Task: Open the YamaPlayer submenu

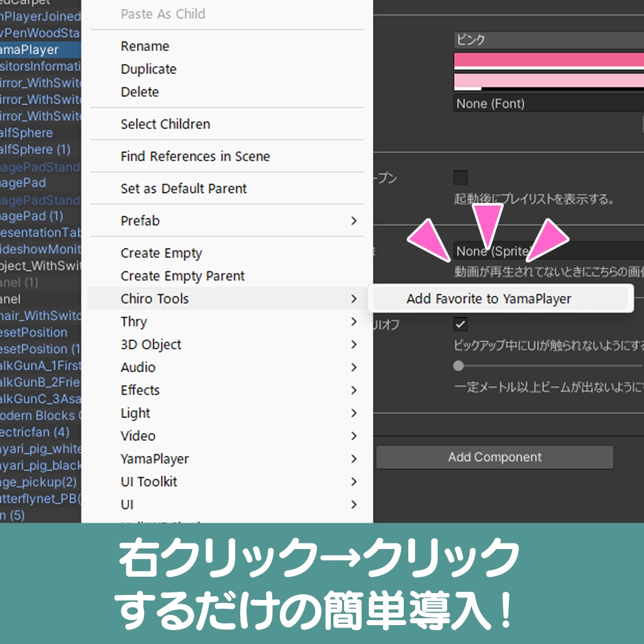Action: (x=226, y=458)
